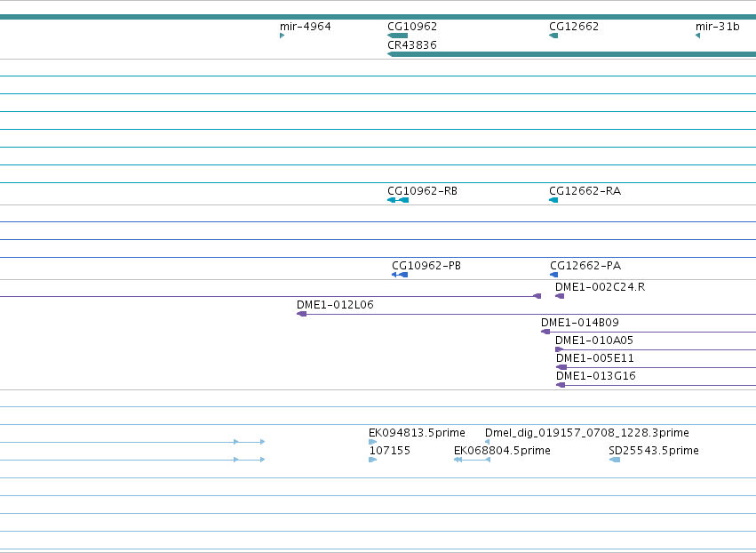Select the EK068804.5prime EST label
The height and width of the screenshot is (553, 756).
[502, 450]
